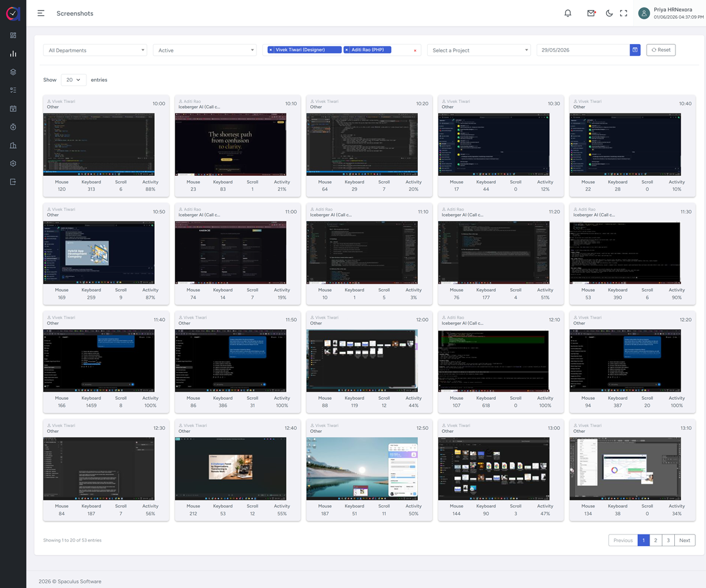Open the 12:50 lake wallpaper screenshot thumbnail
706x588 pixels.
coord(362,469)
